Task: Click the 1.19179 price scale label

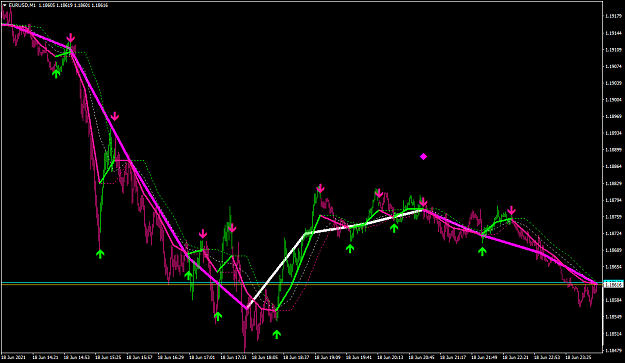Action: click(613, 16)
